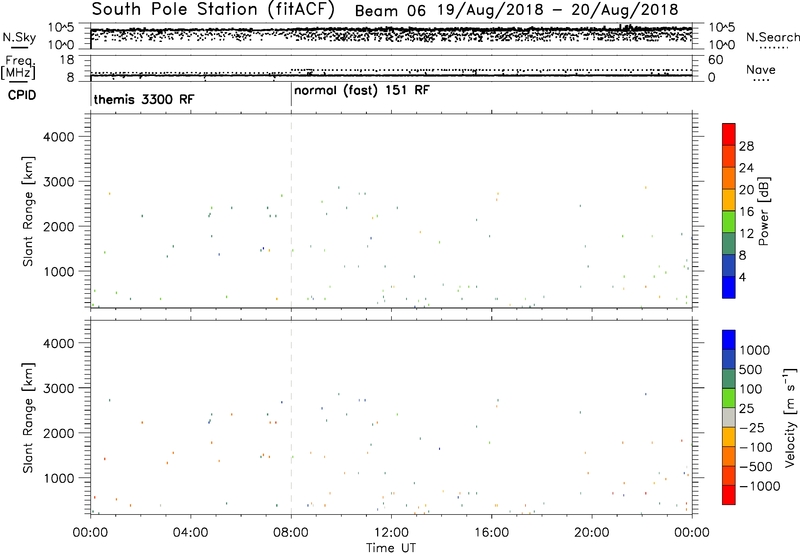Click the '4000' tick of the power panel
800x554 pixels.
click(x=58, y=137)
